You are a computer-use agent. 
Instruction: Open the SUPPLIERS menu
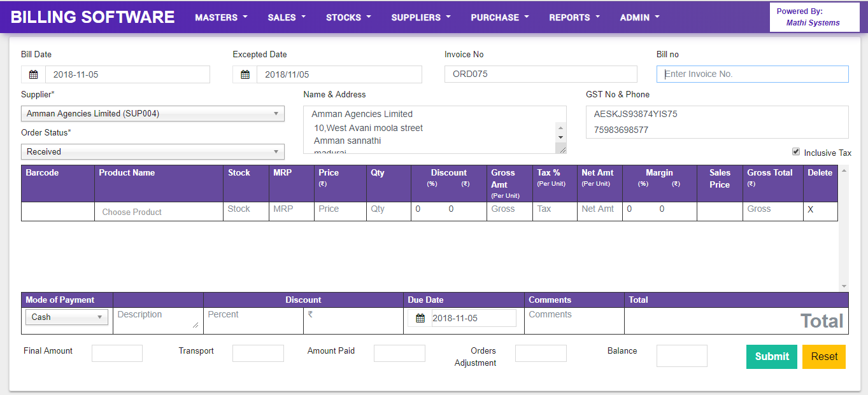coord(420,17)
